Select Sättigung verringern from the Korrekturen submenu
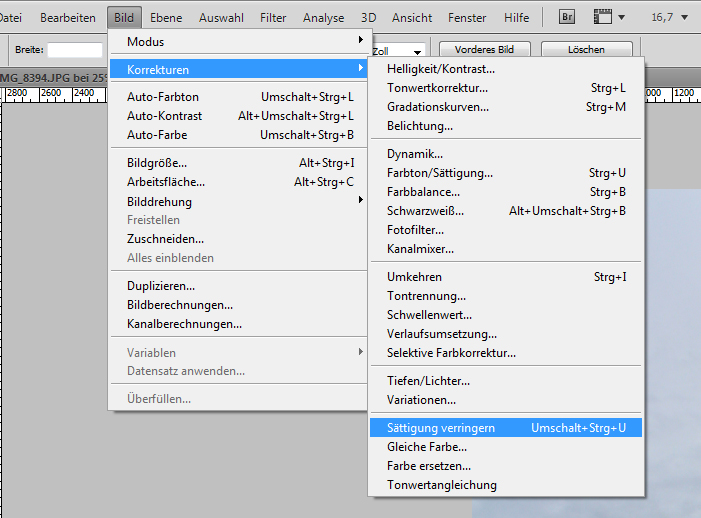The image size is (701, 518). coord(441,428)
